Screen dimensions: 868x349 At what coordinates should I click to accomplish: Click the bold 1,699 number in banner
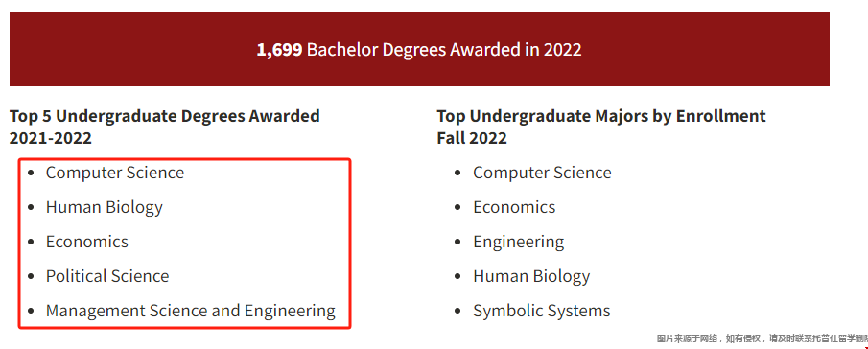coord(279,50)
